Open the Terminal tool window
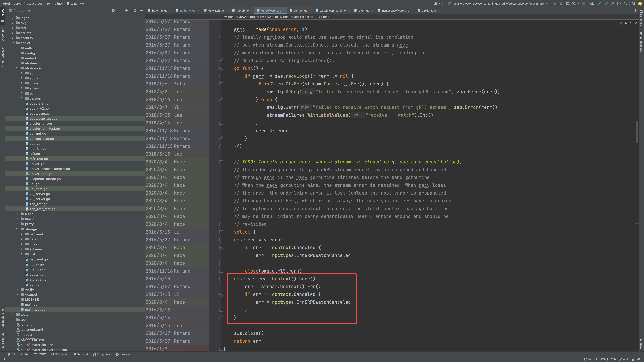Viewport: 644px width, 362px height. (80, 354)
